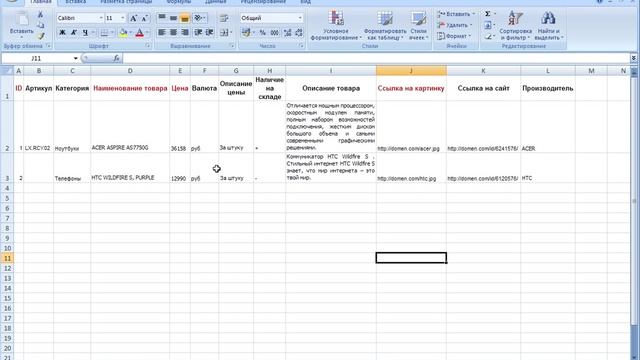
Task: Switch to the Рецензирование ribbon tab
Action: pyautogui.click(x=263, y=2)
